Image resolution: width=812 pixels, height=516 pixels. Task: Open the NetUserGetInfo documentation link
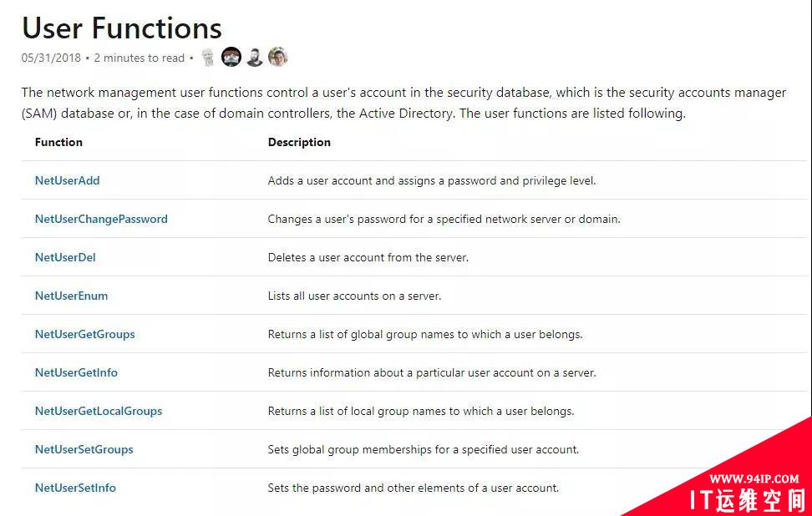coord(76,372)
